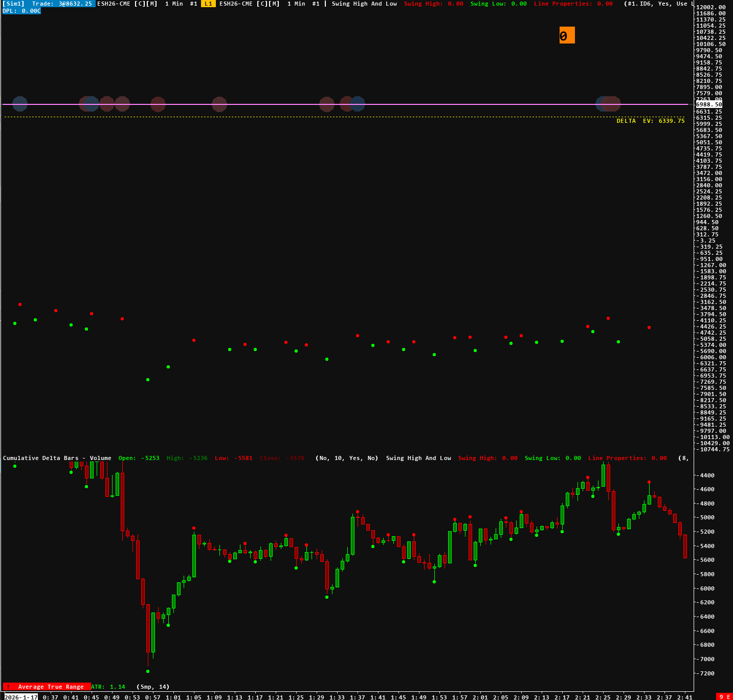
Task: Click the -7200 value on the lower delta scale
Action: click(x=705, y=673)
